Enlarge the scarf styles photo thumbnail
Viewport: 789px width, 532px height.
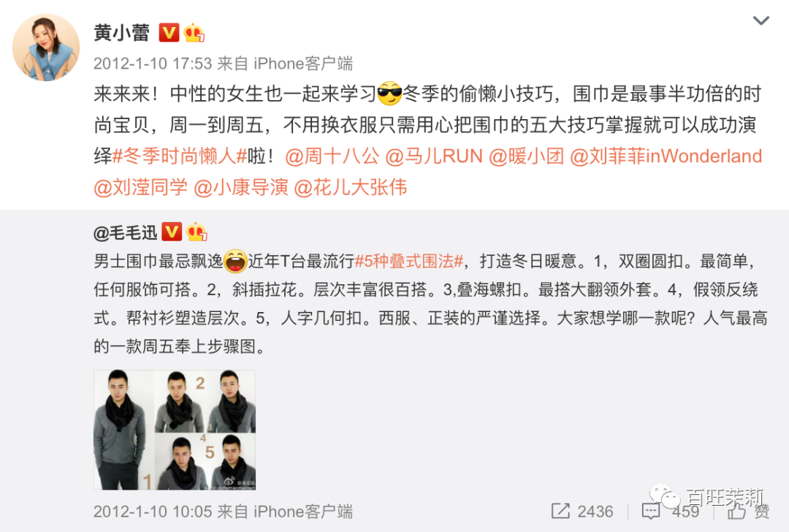click(175, 430)
